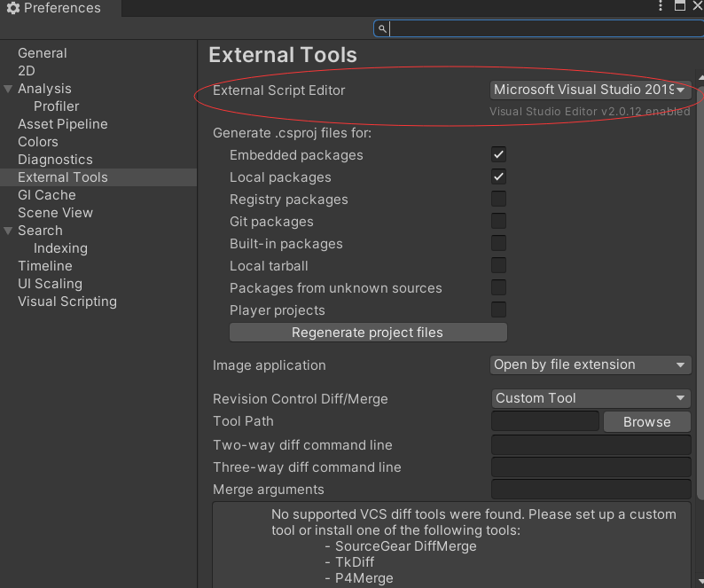Click Browse button for Tool Path
This screenshot has width=704, height=588.
pos(647,422)
